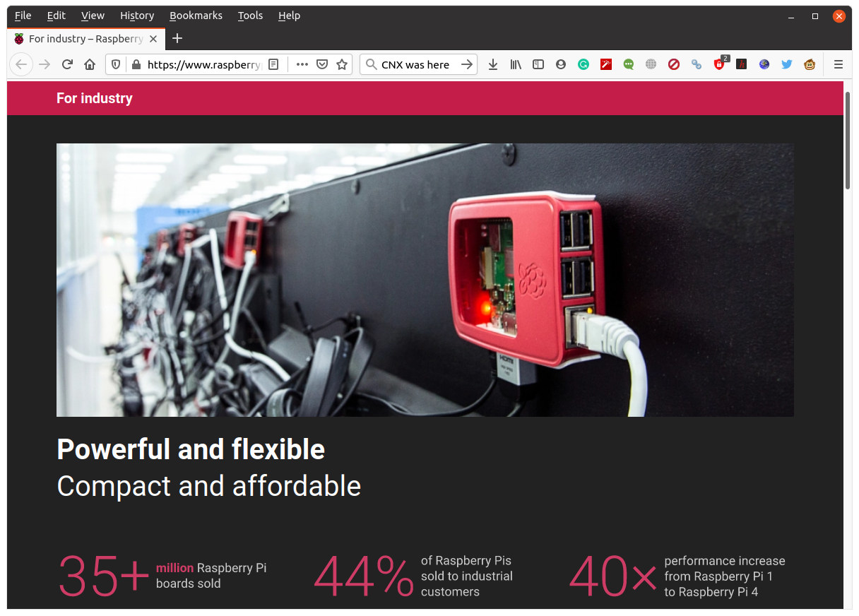
Task: Open the Library menu
Action: click(x=516, y=64)
